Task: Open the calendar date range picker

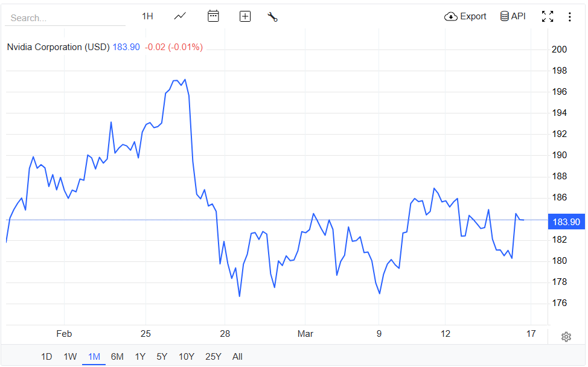Action: click(x=213, y=16)
